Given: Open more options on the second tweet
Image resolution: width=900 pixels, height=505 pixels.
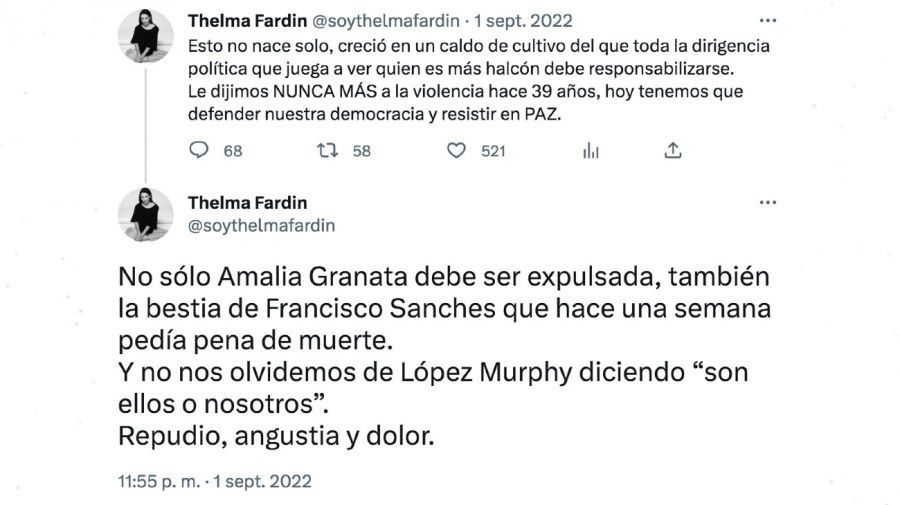Looking at the screenshot, I should click(767, 202).
